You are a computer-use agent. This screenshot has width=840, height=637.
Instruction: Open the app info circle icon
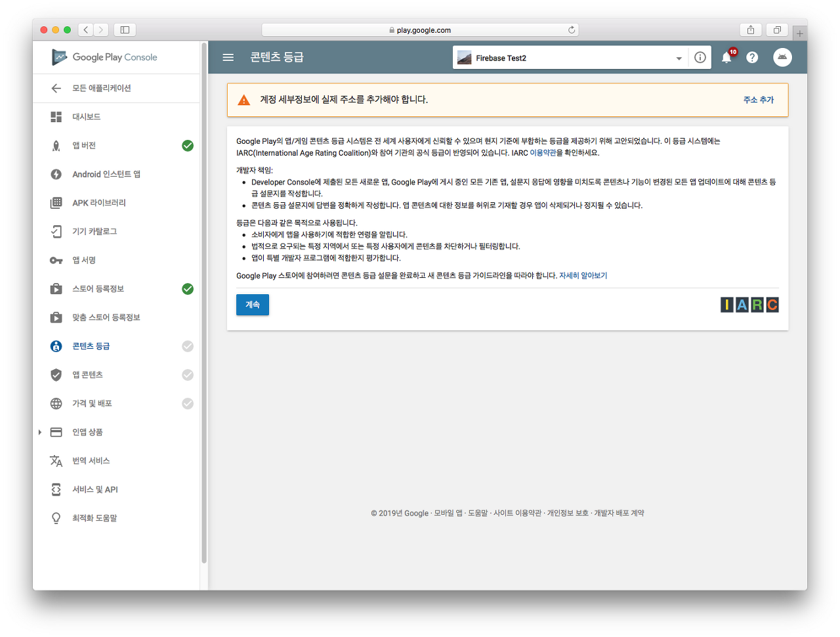point(700,58)
